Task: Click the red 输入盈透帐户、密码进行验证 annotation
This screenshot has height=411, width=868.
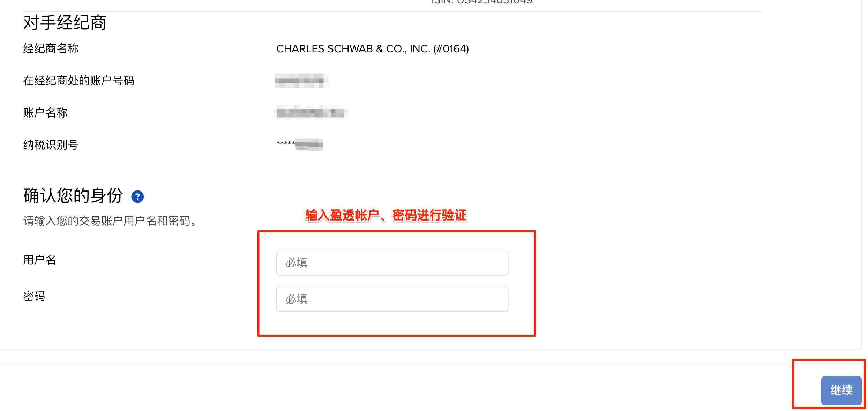Action: [x=386, y=215]
